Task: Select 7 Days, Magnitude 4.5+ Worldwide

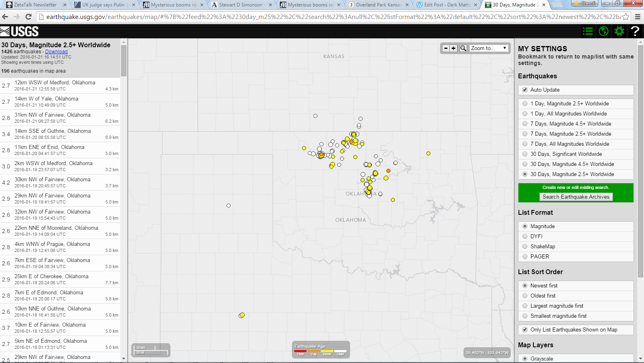Action: [x=525, y=124]
